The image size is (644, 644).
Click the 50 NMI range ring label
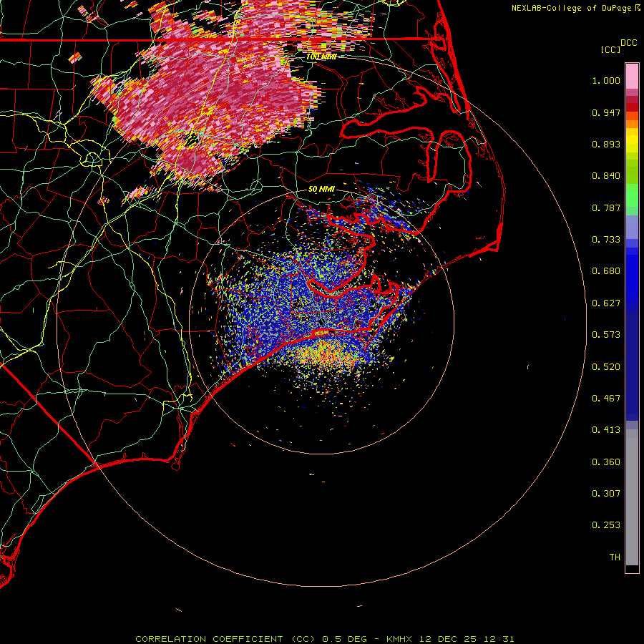[x=321, y=189]
